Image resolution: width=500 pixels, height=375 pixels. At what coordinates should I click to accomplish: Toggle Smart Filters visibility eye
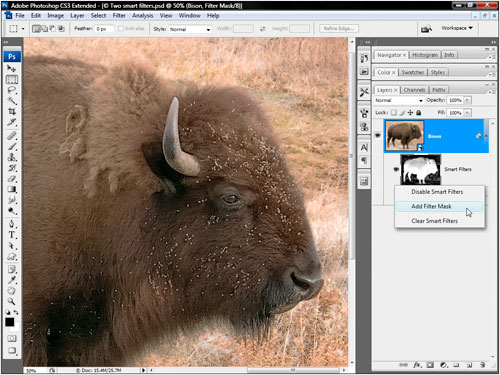click(x=396, y=169)
